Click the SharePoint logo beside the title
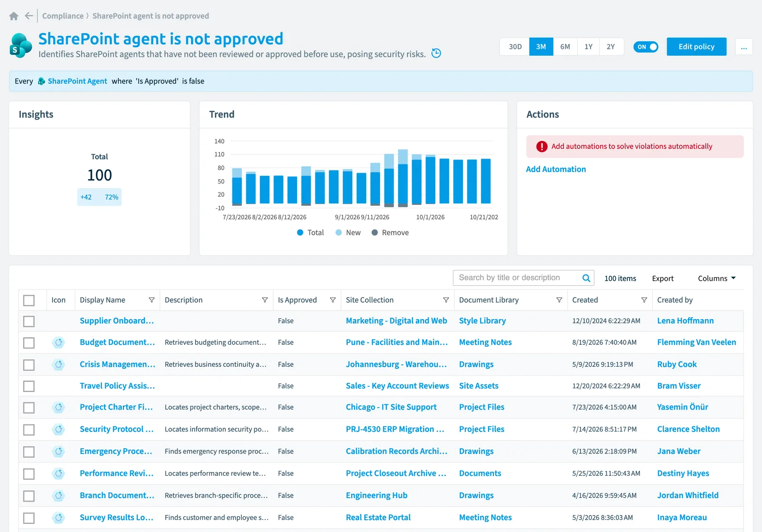762x532 pixels. coord(20,46)
